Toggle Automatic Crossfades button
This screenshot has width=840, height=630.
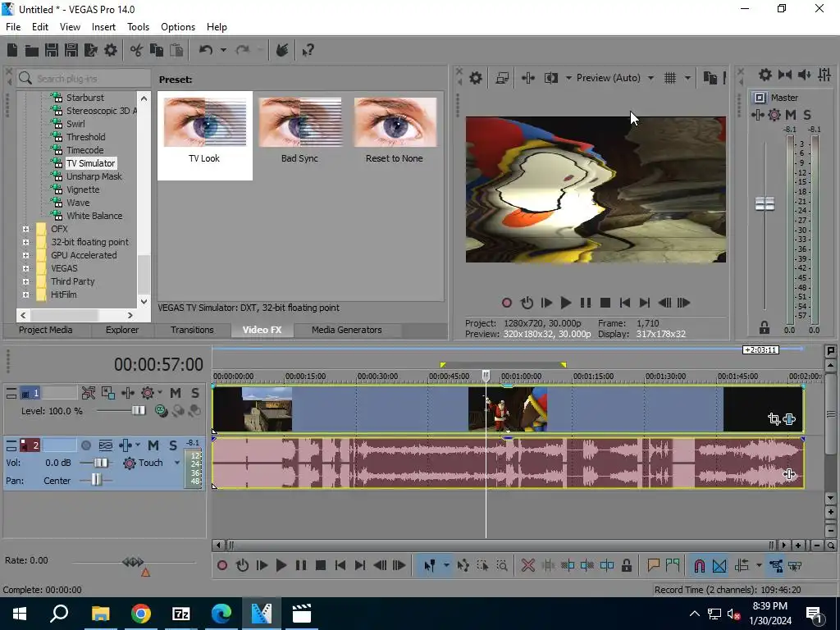[x=719, y=566]
